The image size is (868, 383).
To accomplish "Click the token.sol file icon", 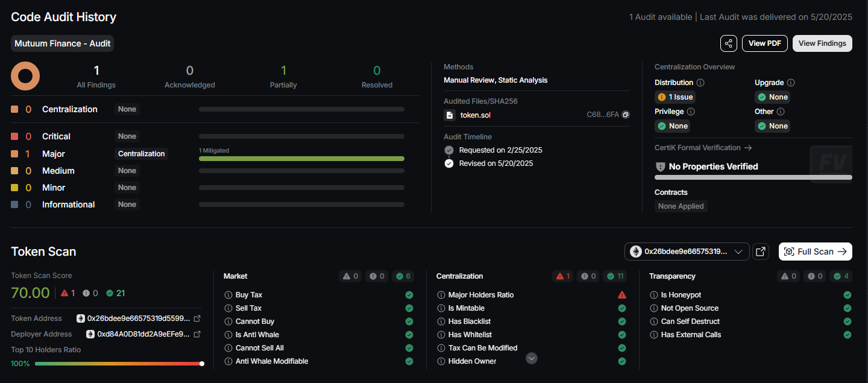I will [x=449, y=115].
